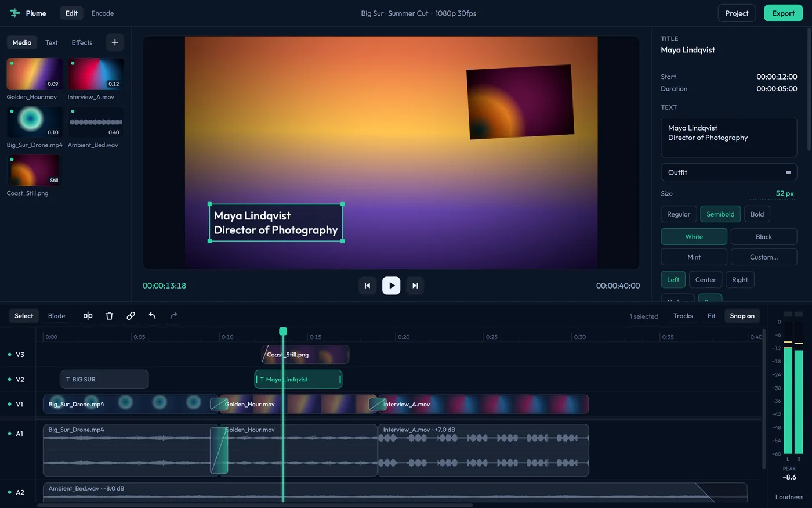The width and height of the screenshot is (812, 508).
Task: Open the Project button
Action: 737,13
